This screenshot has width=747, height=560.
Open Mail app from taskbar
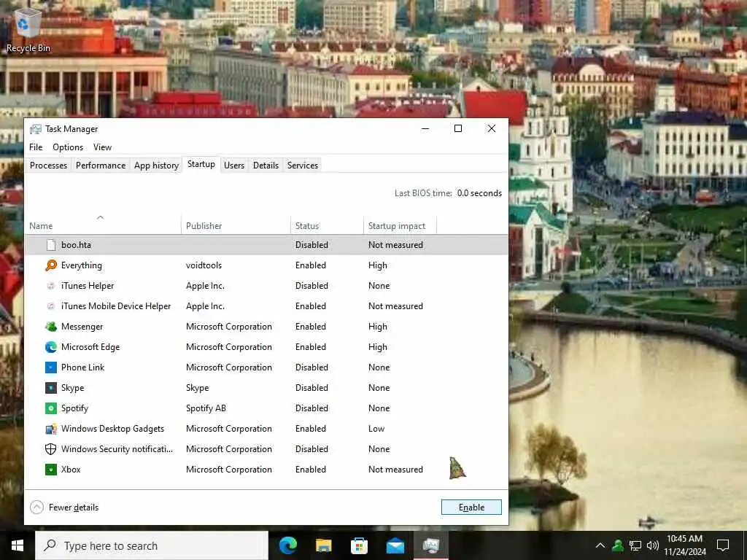[x=395, y=545]
